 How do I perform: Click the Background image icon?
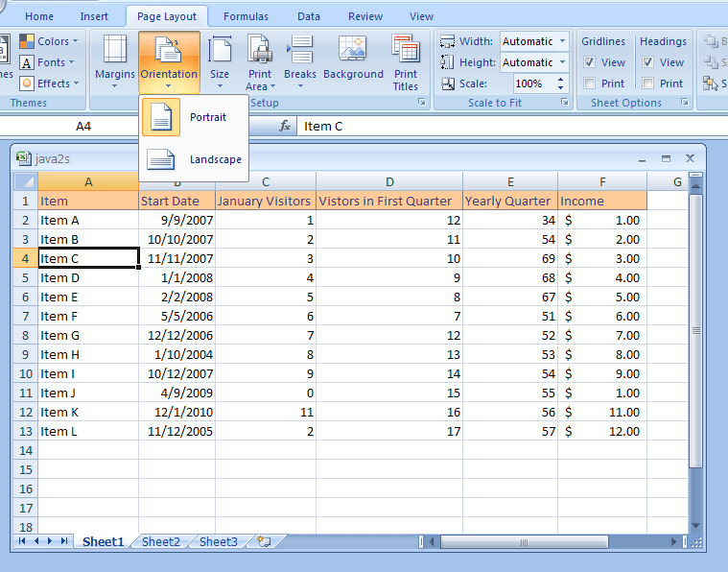(353, 61)
